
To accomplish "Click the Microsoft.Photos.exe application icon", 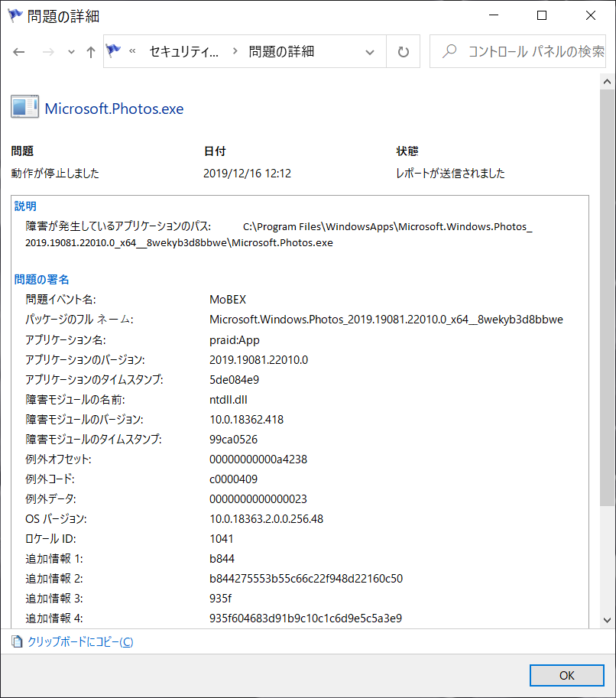I will (25, 107).
